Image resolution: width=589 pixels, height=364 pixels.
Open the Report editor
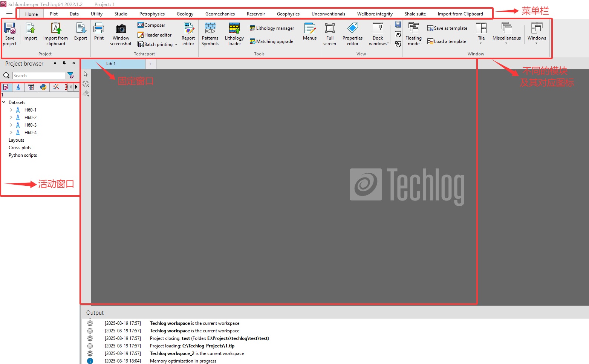188,34
